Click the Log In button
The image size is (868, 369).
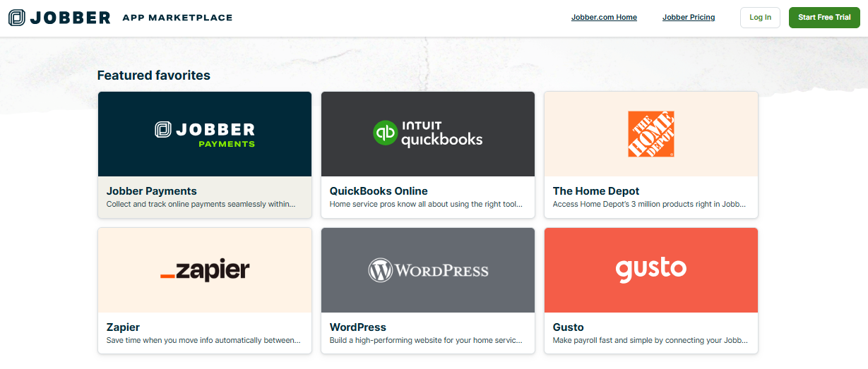pos(760,18)
